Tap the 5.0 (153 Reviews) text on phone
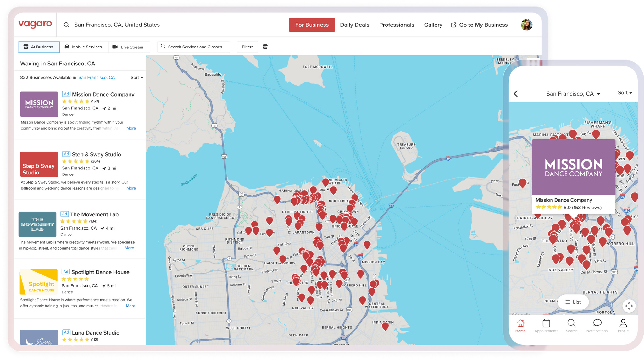Image resolution: width=644 pixels, height=360 pixels. [582, 208]
